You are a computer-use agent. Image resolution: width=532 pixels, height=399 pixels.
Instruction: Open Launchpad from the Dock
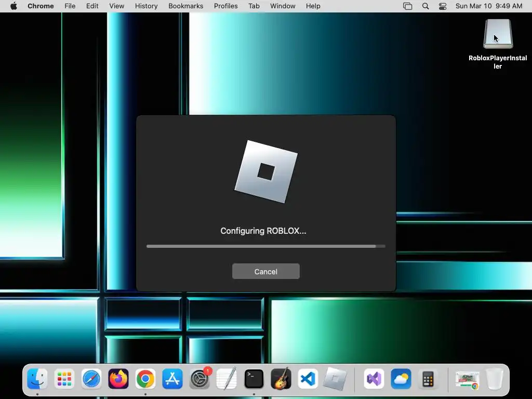64,379
